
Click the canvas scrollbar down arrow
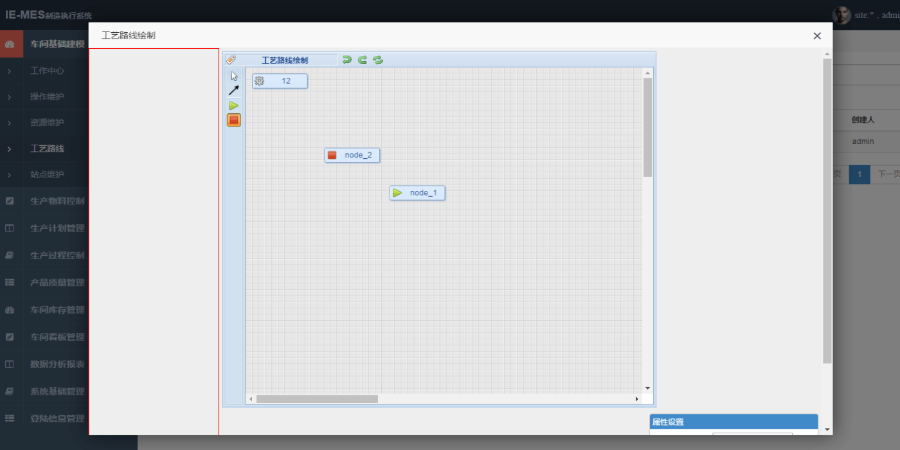point(647,389)
